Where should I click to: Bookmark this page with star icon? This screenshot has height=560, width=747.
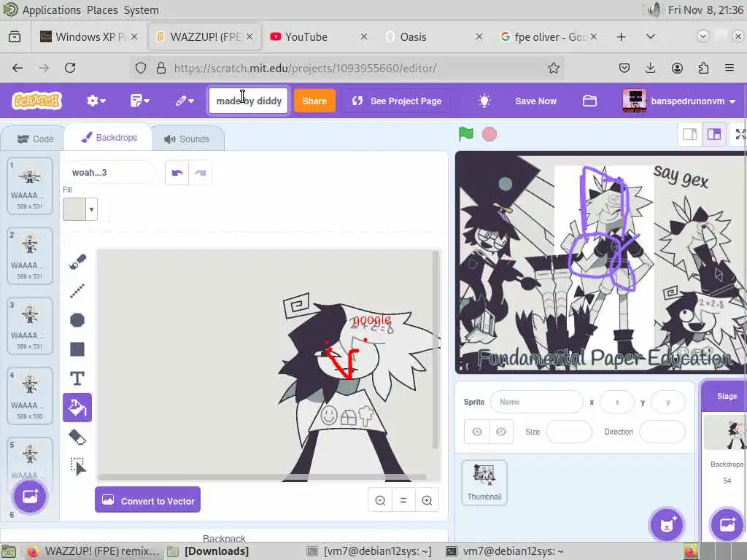pyautogui.click(x=553, y=68)
